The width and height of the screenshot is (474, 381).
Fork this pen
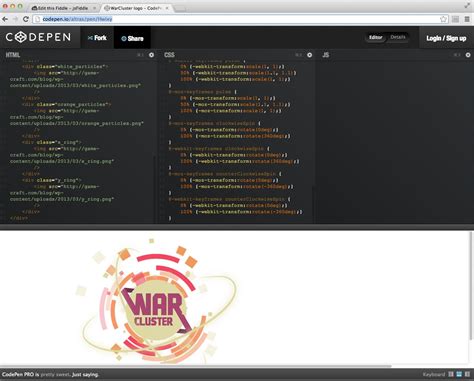pos(97,38)
